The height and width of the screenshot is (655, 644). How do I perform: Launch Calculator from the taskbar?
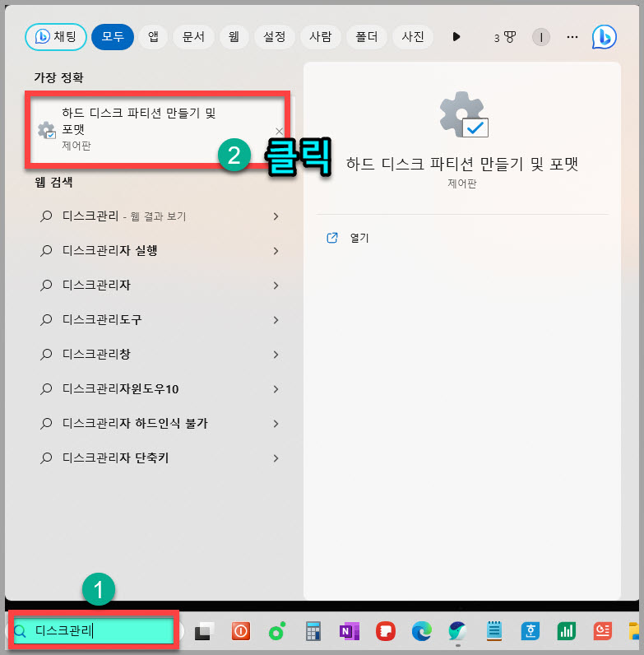point(313,631)
